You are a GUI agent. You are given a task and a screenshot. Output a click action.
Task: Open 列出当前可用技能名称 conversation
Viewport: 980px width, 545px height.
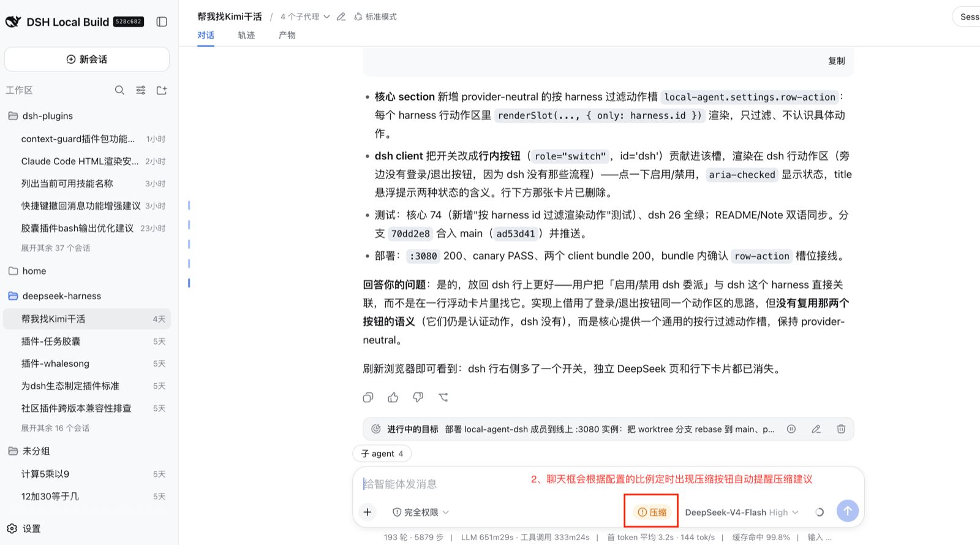pyautogui.click(x=87, y=183)
